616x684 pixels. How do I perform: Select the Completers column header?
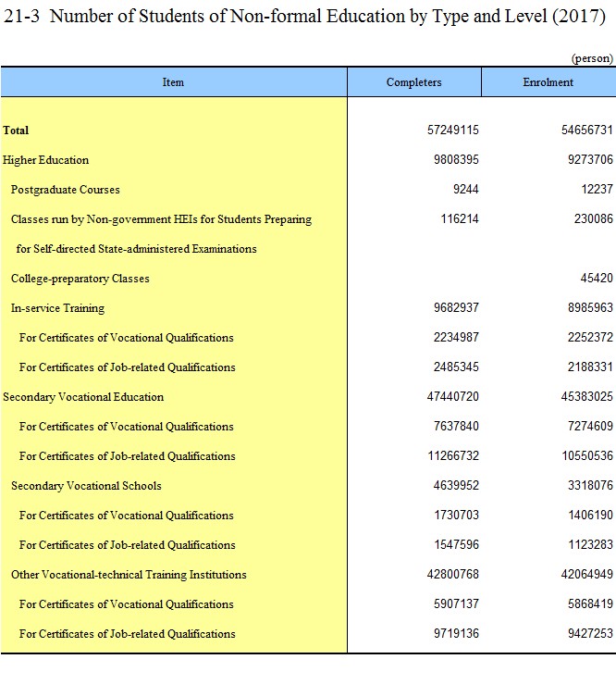click(414, 82)
